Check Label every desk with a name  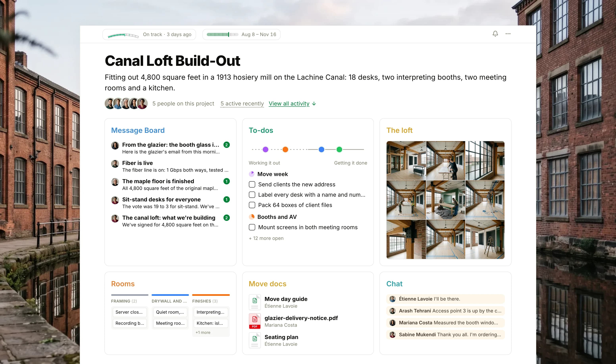[252, 194]
